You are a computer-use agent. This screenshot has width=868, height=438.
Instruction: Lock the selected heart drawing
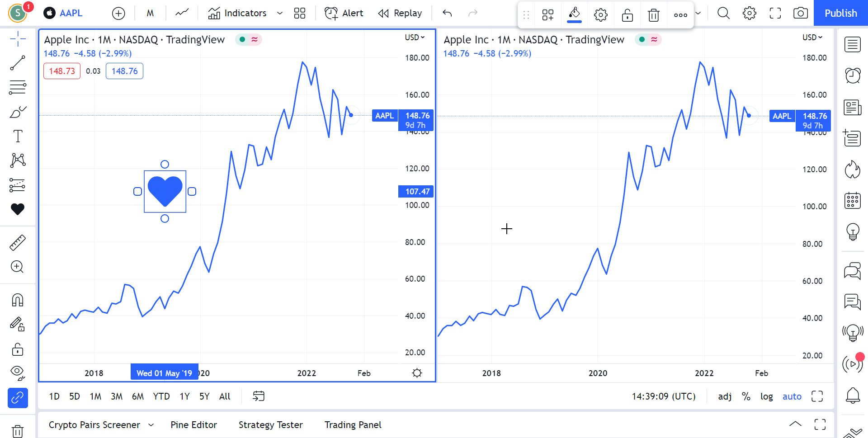pyautogui.click(x=627, y=15)
